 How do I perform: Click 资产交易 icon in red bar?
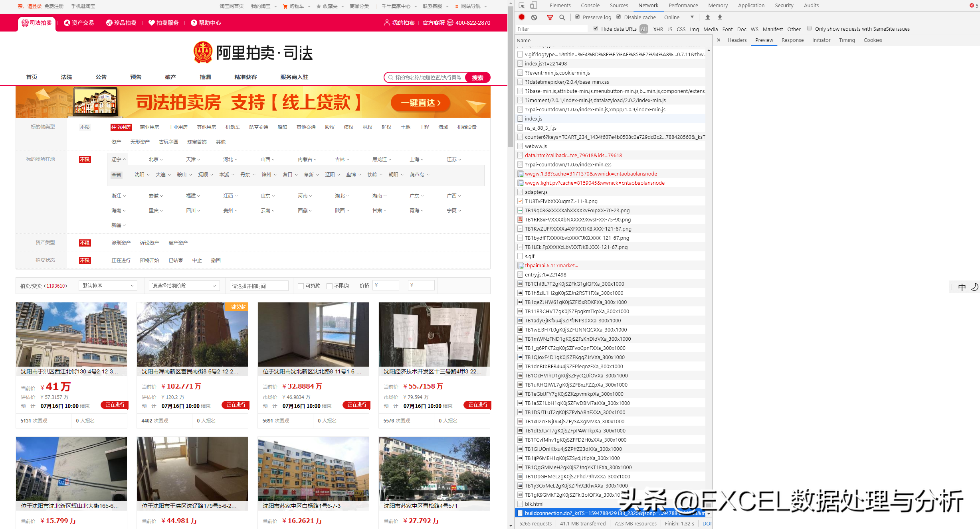tap(67, 23)
